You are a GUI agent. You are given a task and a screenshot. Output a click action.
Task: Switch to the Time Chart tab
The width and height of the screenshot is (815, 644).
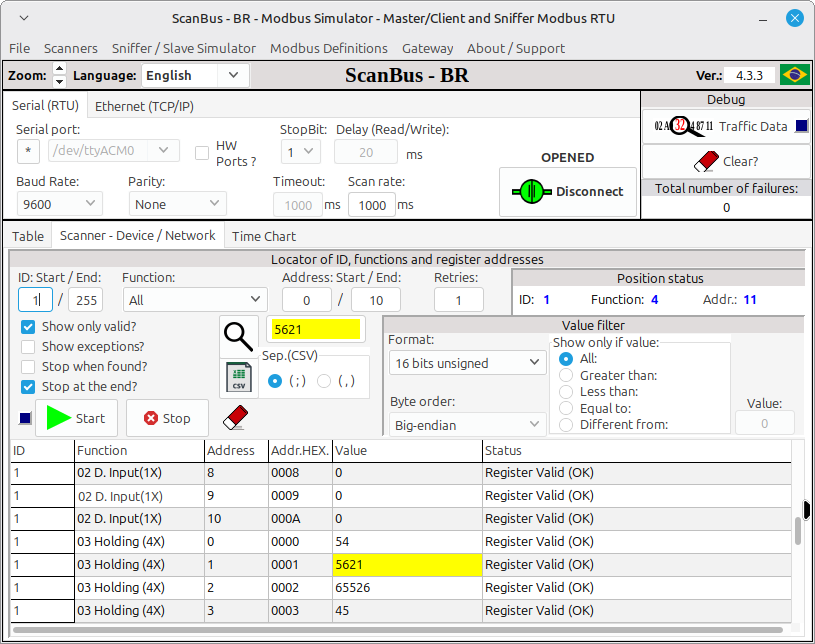coord(264,236)
